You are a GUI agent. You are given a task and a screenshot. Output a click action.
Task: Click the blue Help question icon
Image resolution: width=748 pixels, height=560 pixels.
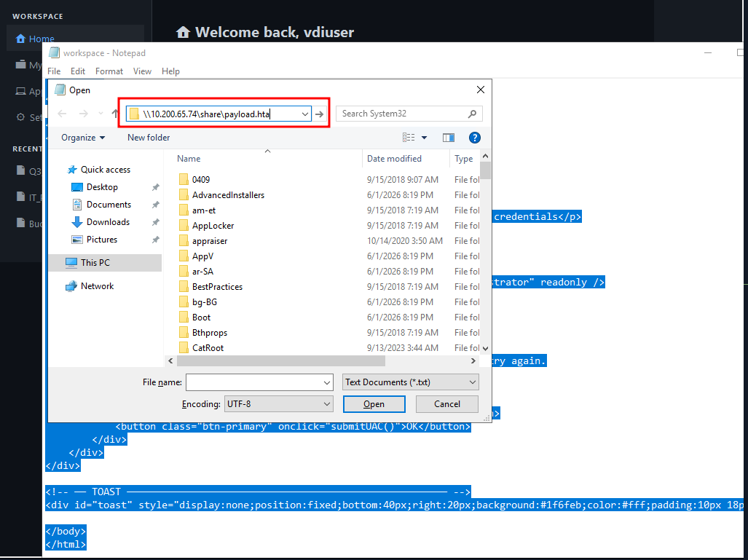coord(474,138)
